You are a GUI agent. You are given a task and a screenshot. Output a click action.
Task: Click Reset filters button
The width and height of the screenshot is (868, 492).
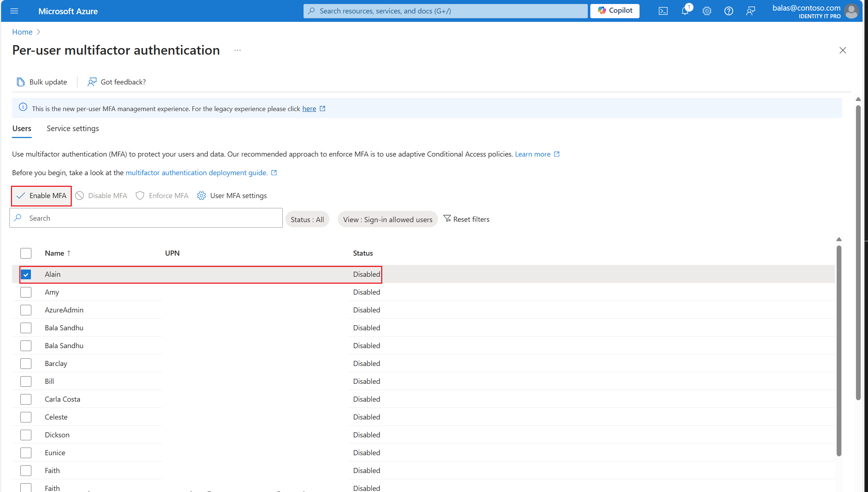tap(467, 219)
